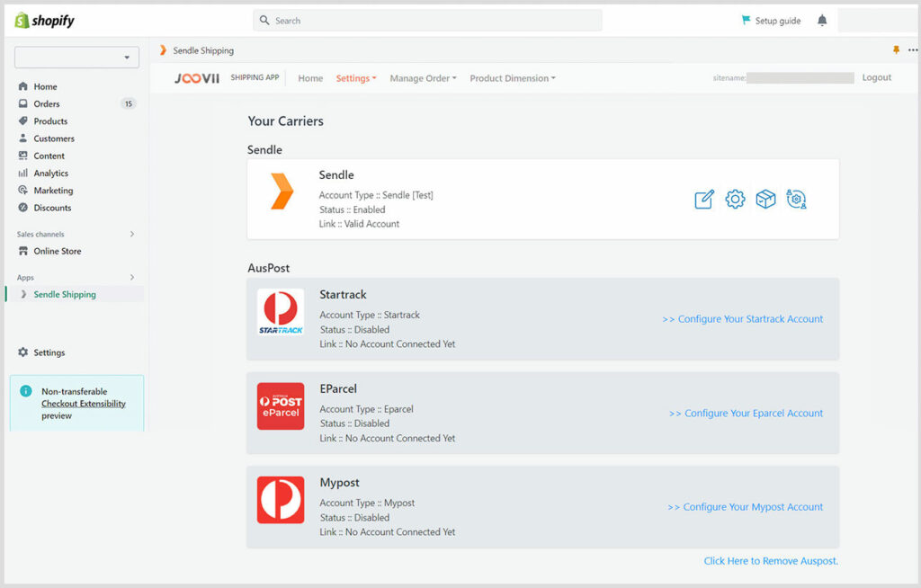Click the Marketing target icon
This screenshot has width=921, height=588.
pos(22,191)
